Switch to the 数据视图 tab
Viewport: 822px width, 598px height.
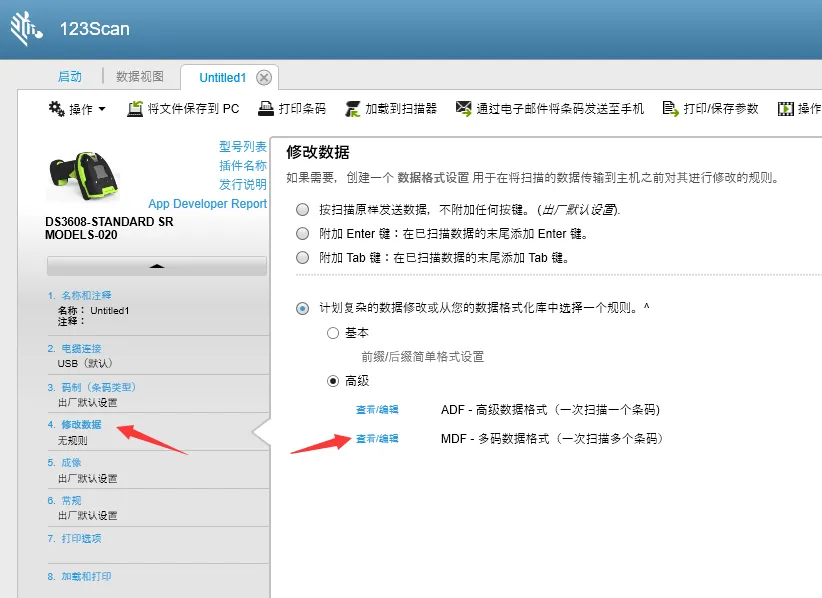click(x=141, y=77)
